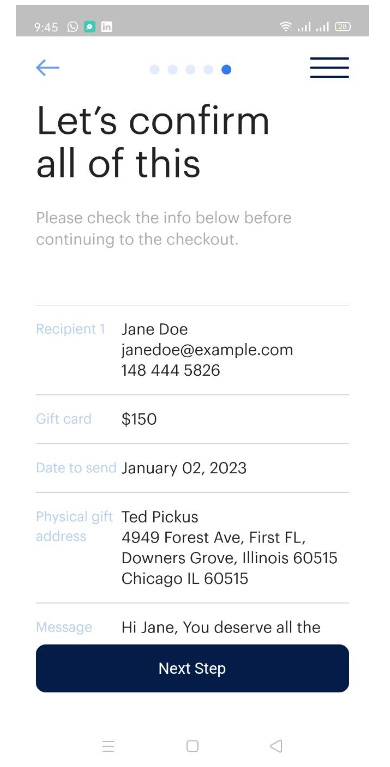Tap the Android back triangle button

[x=276, y=746]
